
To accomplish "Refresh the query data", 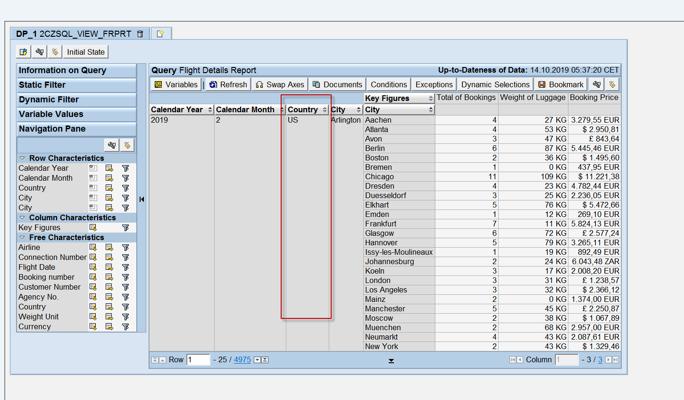I will (x=227, y=85).
